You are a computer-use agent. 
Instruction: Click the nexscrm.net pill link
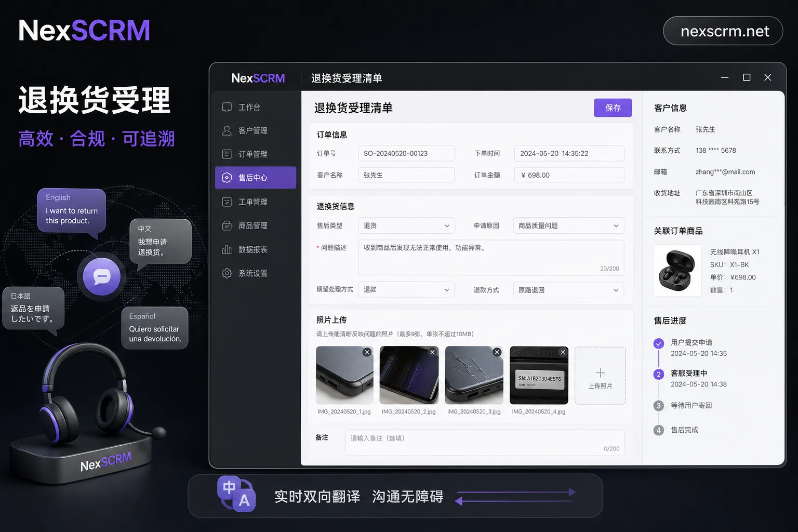click(723, 31)
